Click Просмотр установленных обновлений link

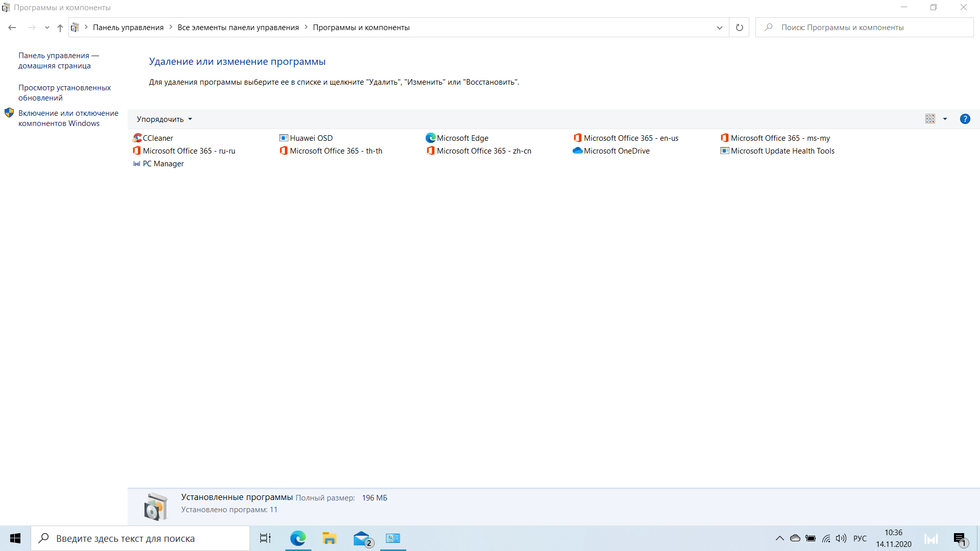[65, 92]
